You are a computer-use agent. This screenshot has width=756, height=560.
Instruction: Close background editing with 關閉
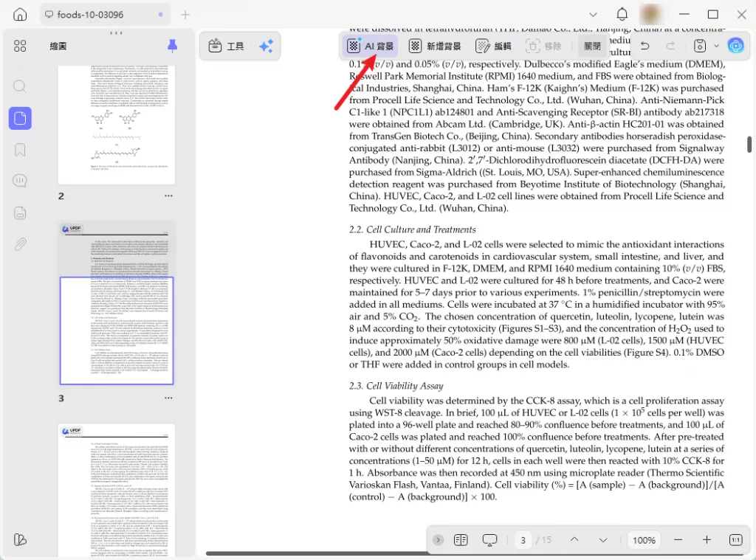[x=593, y=45]
